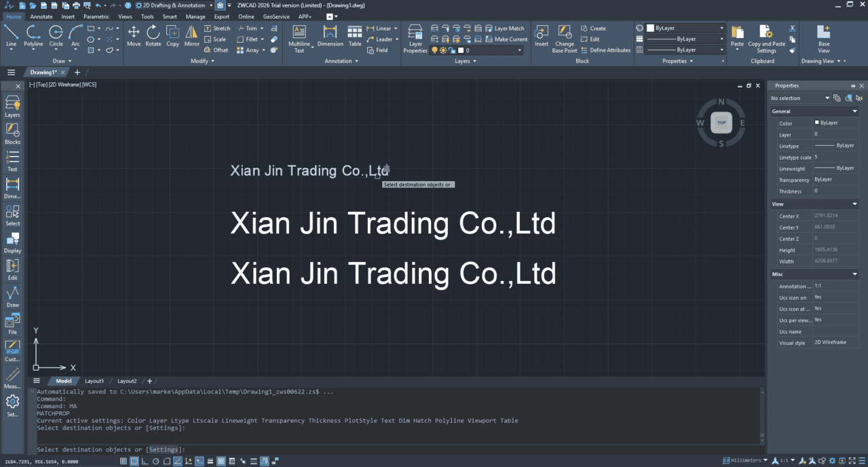Select the Circle tool in Draw panel
Viewport: 868px width, 467px height.
(x=56, y=36)
